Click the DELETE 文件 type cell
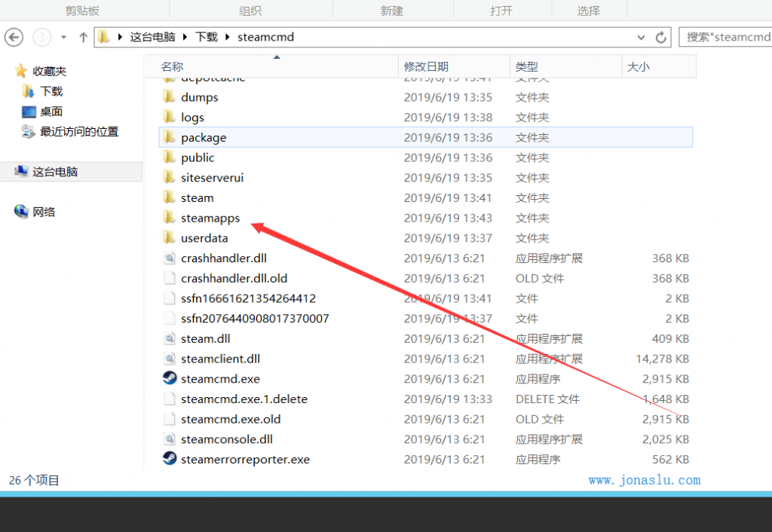772x532 pixels. [547, 399]
